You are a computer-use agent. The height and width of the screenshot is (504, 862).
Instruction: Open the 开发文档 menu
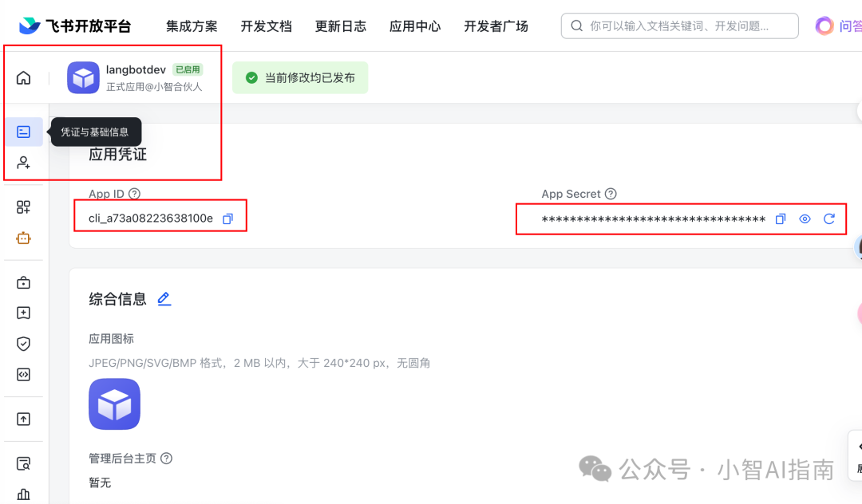(266, 26)
